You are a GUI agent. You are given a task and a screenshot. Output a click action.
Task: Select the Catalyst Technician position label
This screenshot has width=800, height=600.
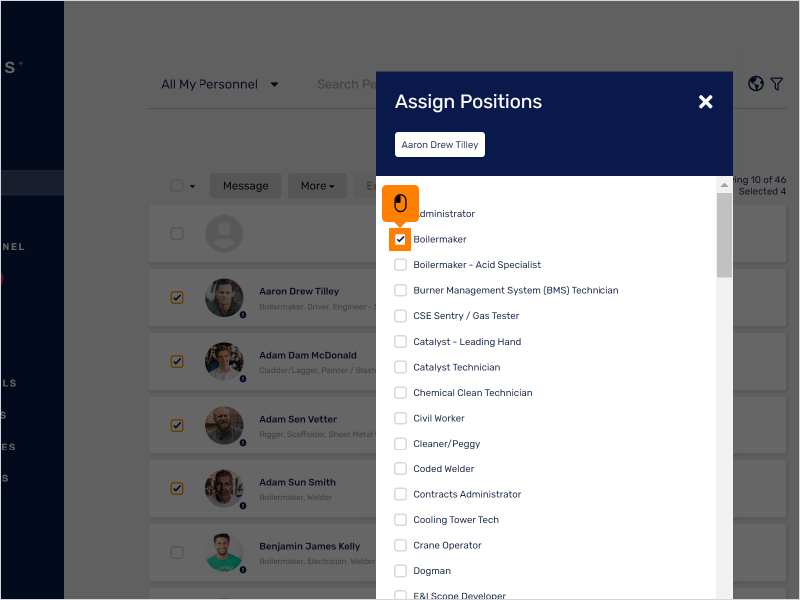point(459,366)
